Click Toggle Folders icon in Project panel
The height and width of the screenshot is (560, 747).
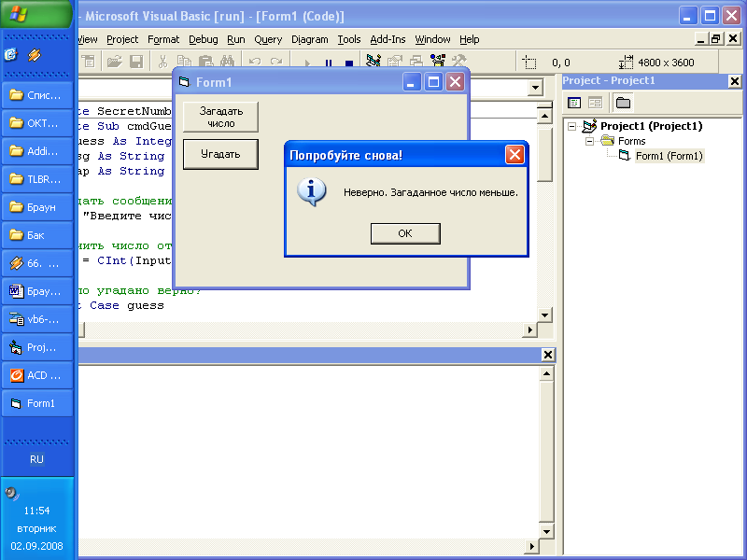(623, 103)
